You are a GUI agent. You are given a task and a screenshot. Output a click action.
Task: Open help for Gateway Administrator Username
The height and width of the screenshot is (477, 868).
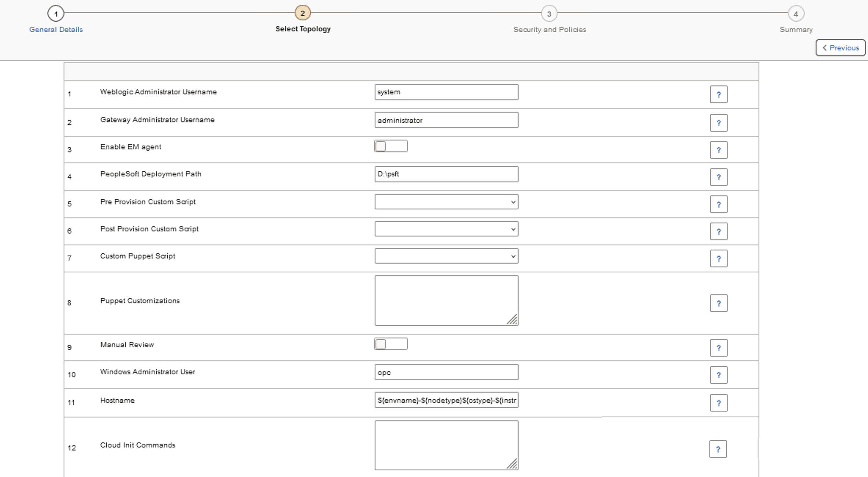(x=719, y=123)
